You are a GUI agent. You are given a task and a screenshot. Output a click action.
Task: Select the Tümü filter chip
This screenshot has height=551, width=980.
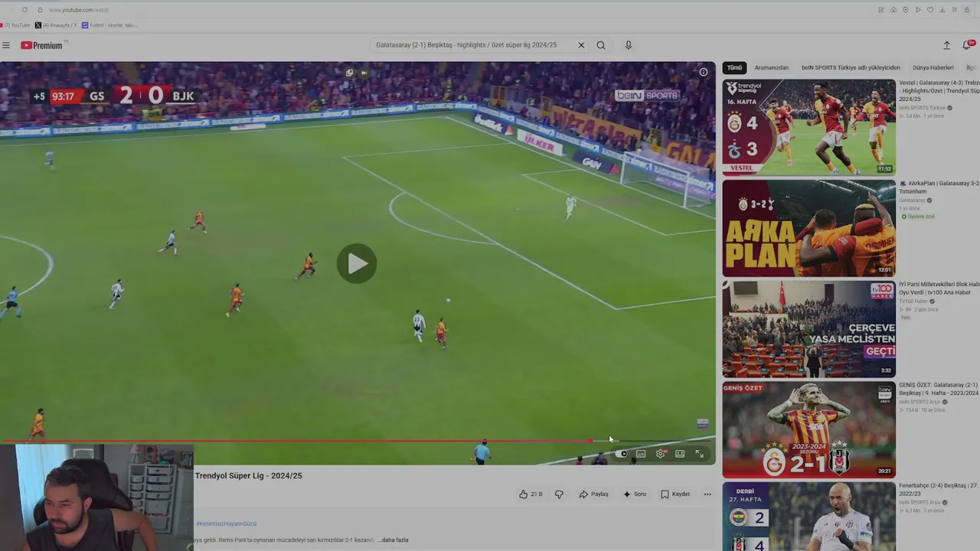[734, 67]
